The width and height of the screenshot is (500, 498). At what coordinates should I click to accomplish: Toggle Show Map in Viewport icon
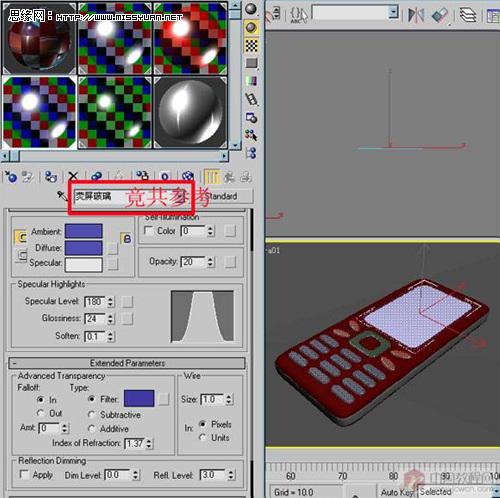(188, 176)
